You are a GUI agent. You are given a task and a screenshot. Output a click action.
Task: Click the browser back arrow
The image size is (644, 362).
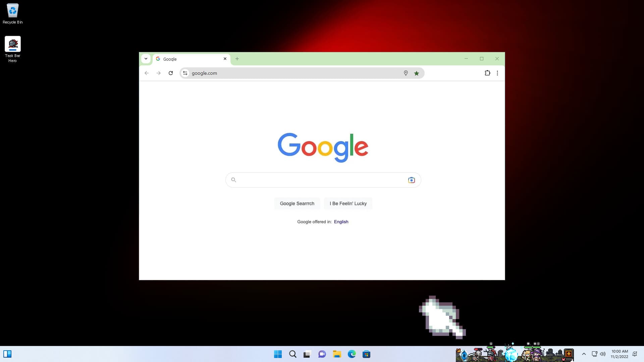147,73
